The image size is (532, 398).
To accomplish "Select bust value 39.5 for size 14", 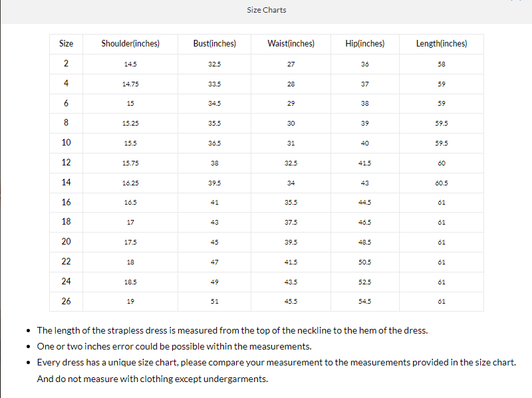I will tap(214, 183).
